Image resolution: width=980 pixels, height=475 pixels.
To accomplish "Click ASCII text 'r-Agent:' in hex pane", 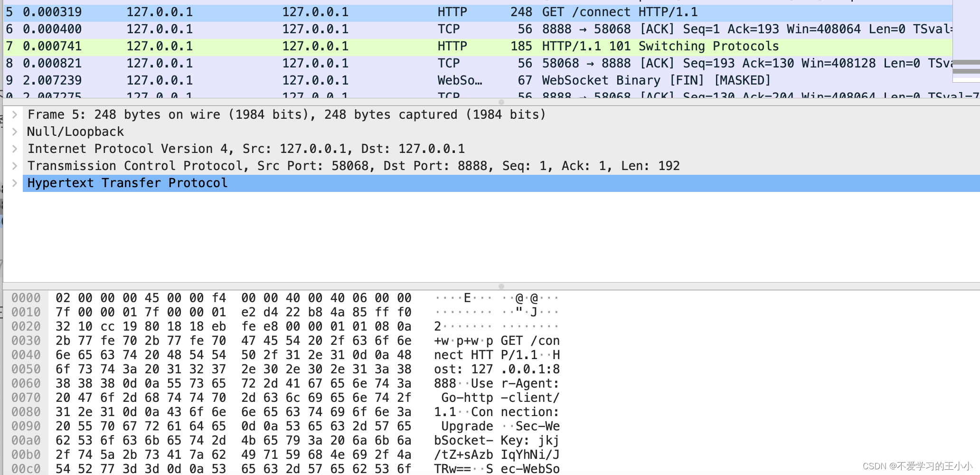I will tap(530, 384).
